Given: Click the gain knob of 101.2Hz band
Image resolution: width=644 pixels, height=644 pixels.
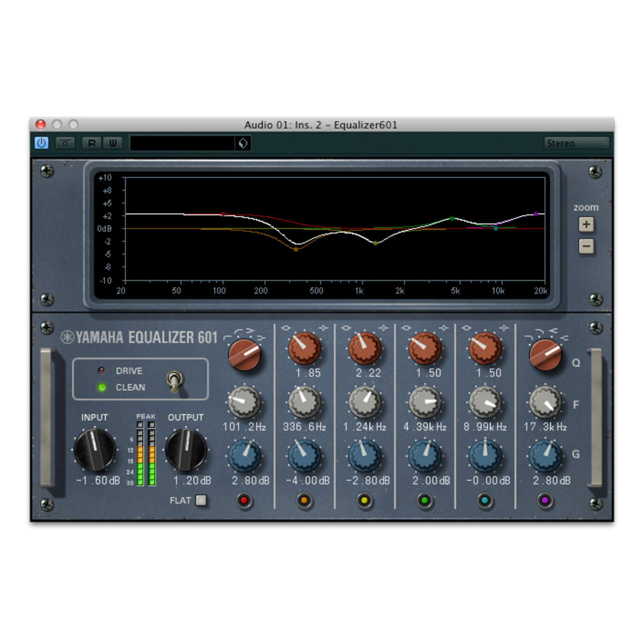Looking at the screenshot, I should click(x=244, y=456).
